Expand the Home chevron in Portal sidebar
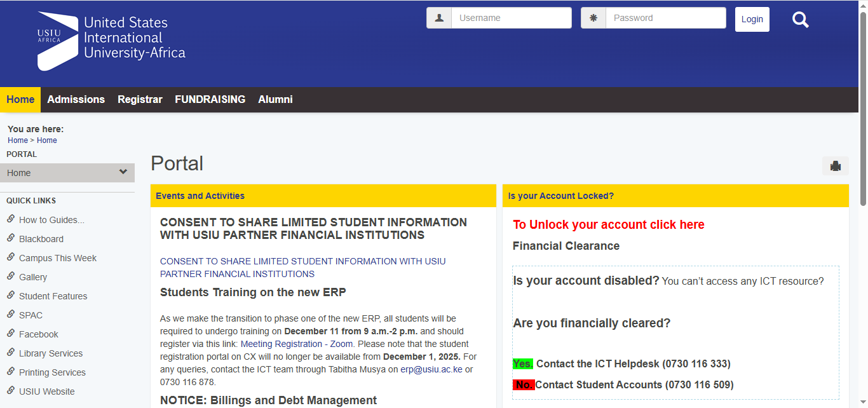Screen dimensions: 868x408 123,172
